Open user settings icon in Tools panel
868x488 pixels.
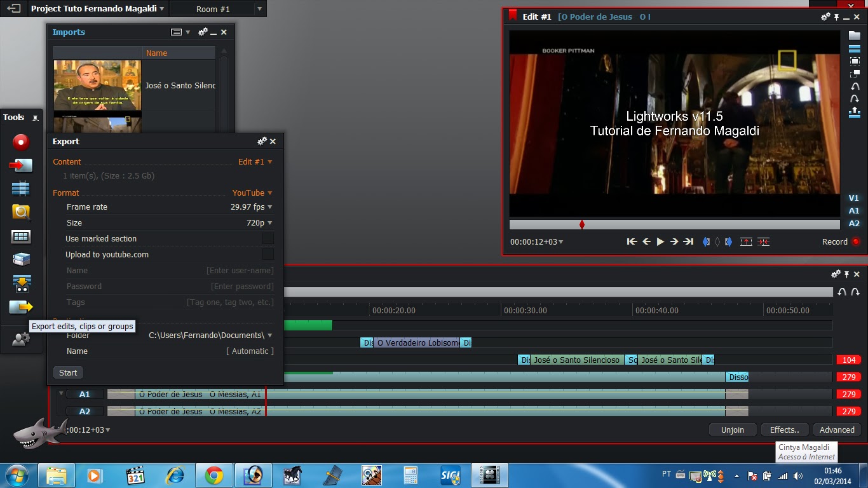pyautogui.click(x=21, y=340)
